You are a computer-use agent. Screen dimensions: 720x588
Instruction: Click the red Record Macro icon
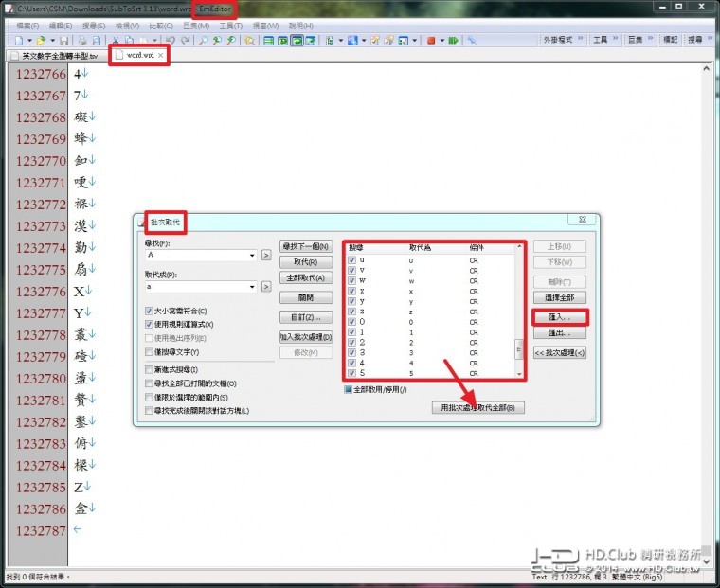[431, 41]
